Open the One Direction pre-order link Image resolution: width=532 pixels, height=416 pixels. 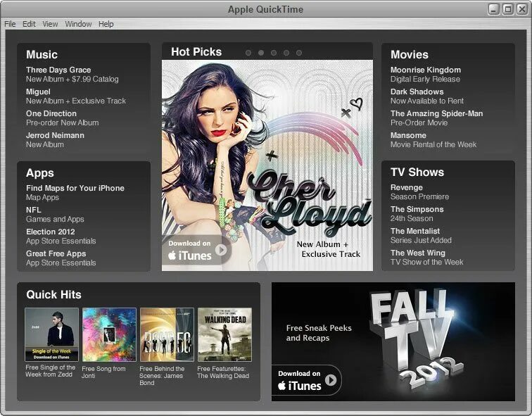pyautogui.click(x=63, y=118)
